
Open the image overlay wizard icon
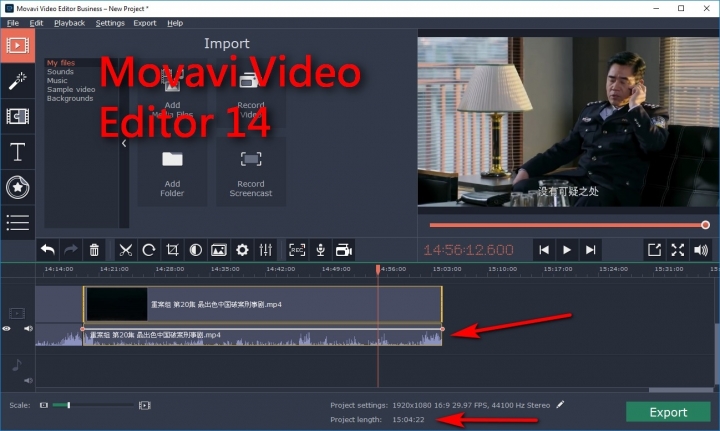click(x=219, y=250)
